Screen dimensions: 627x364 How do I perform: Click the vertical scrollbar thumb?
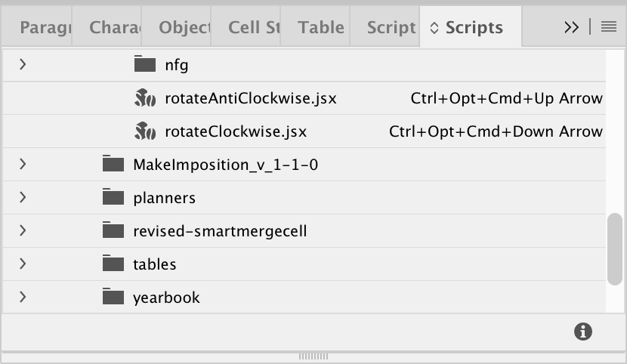(x=614, y=249)
